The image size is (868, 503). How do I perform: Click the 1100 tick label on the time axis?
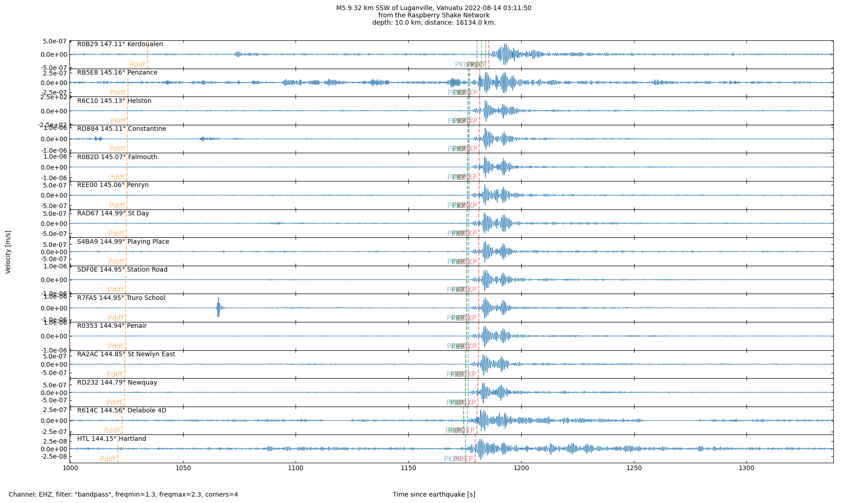point(296,468)
